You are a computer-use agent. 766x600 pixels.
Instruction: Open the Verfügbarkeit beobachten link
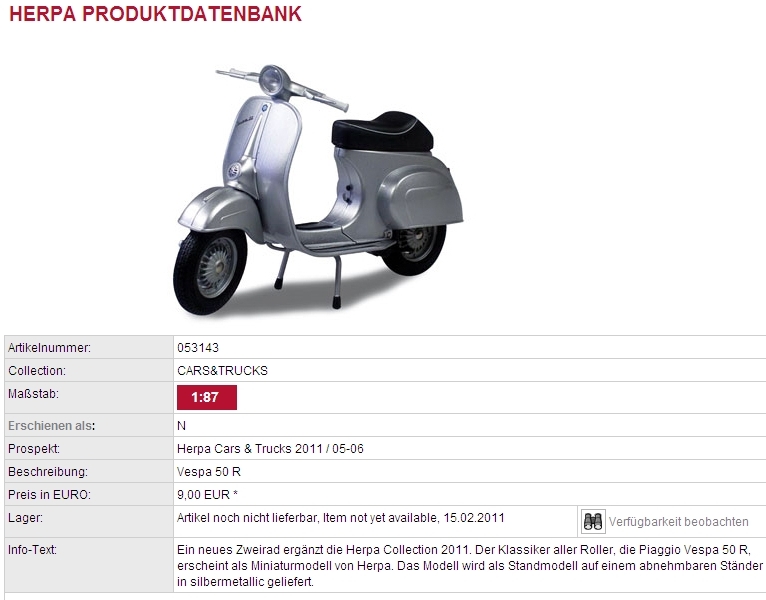click(x=679, y=522)
